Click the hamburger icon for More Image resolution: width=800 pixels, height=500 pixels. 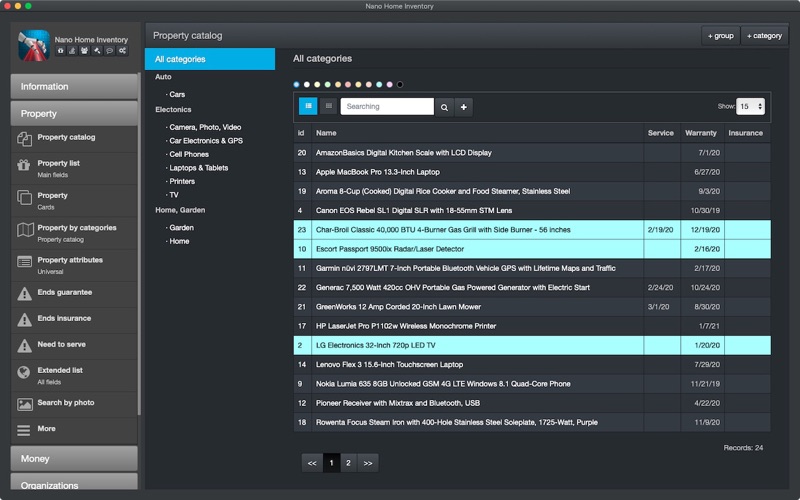tap(23, 430)
